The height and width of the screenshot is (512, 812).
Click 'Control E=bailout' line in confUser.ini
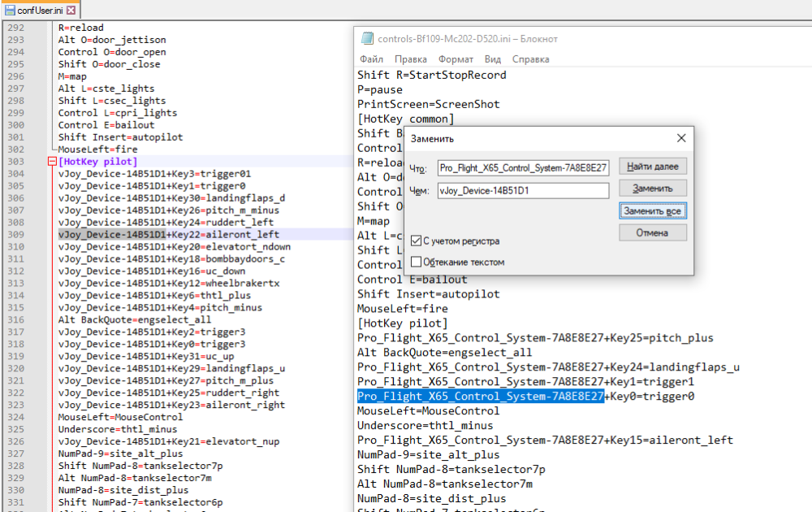[x=106, y=125]
